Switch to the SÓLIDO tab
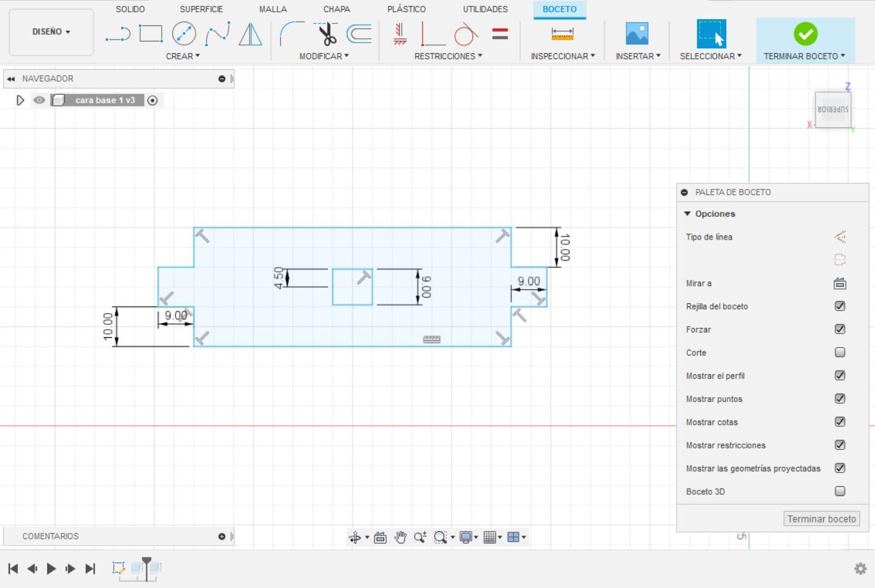The height and width of the screenshot is (588, 875). tap(130, 9)
